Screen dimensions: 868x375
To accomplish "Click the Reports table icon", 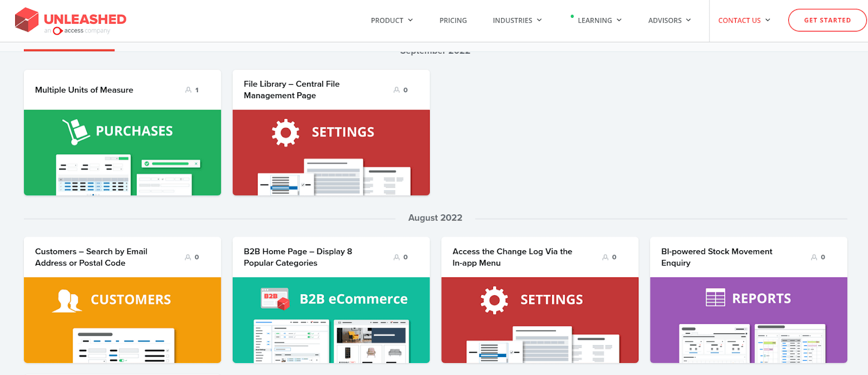I will [715, 298].
